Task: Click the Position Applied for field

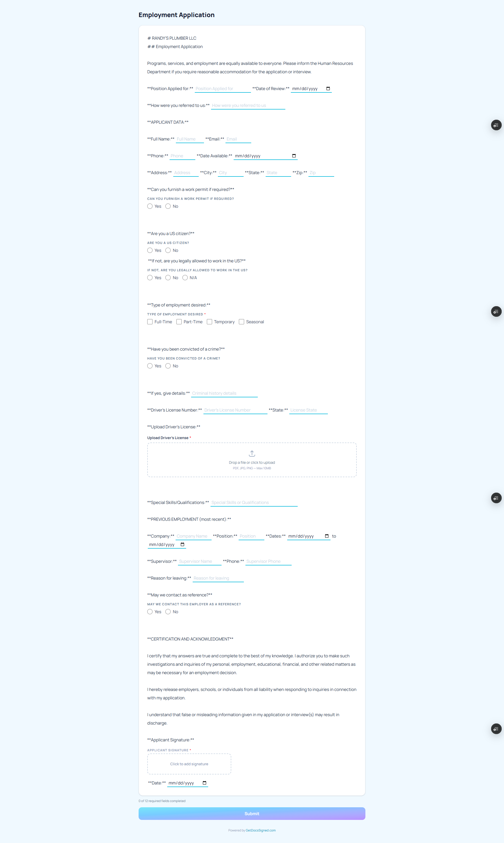Action: coord(222,89)
